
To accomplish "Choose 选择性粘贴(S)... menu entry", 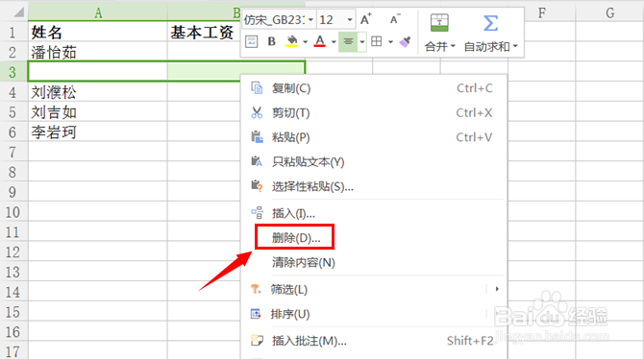I will [x=374, y=186].
